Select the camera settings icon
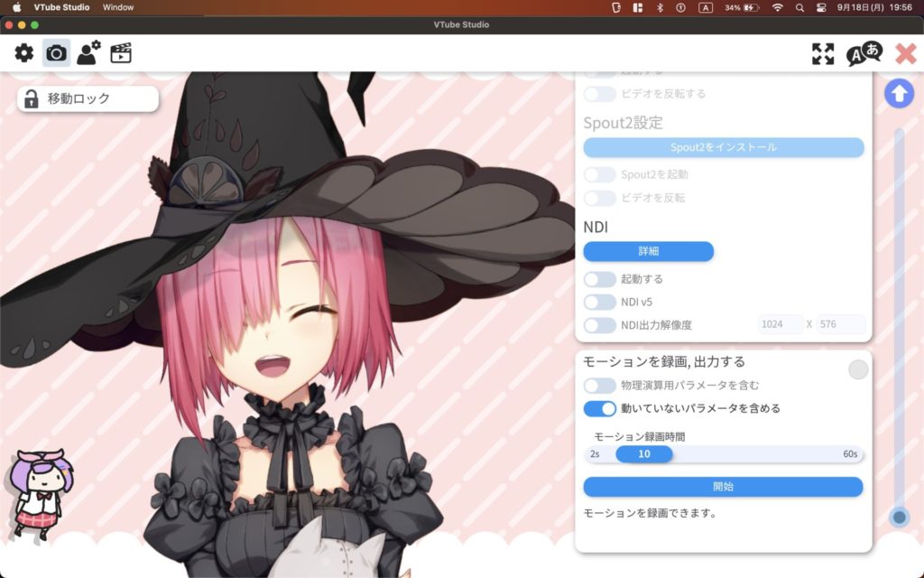Image resolution: width=924 pixels, height=578 pixels. pos(56,53)
